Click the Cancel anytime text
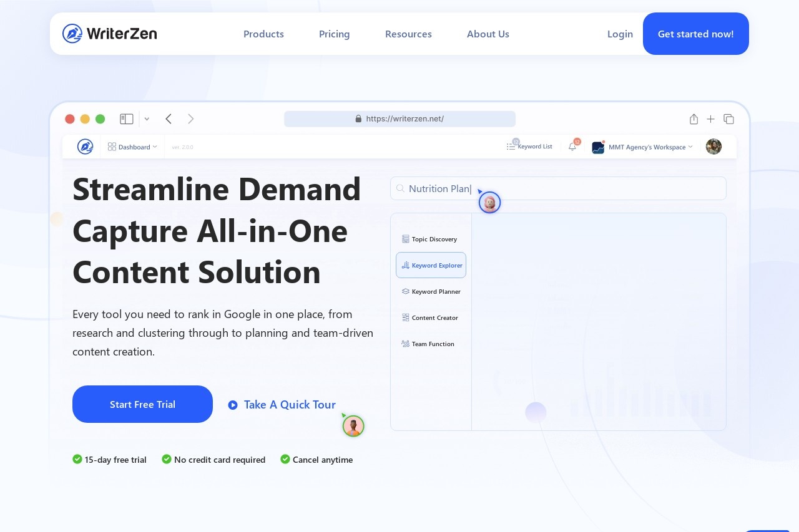 pos(323,460)
